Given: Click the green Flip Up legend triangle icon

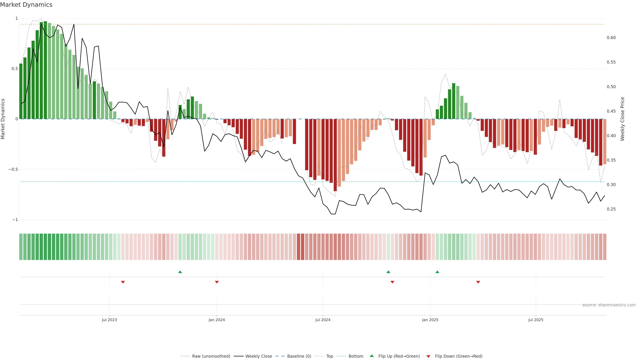Looking at the screenshot, I should (x=372, y=356).
